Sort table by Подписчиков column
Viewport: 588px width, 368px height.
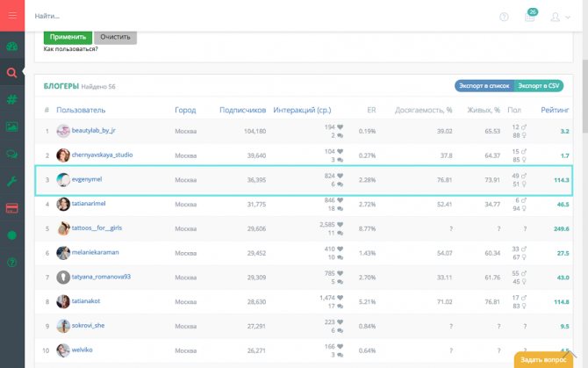[242, 111]
